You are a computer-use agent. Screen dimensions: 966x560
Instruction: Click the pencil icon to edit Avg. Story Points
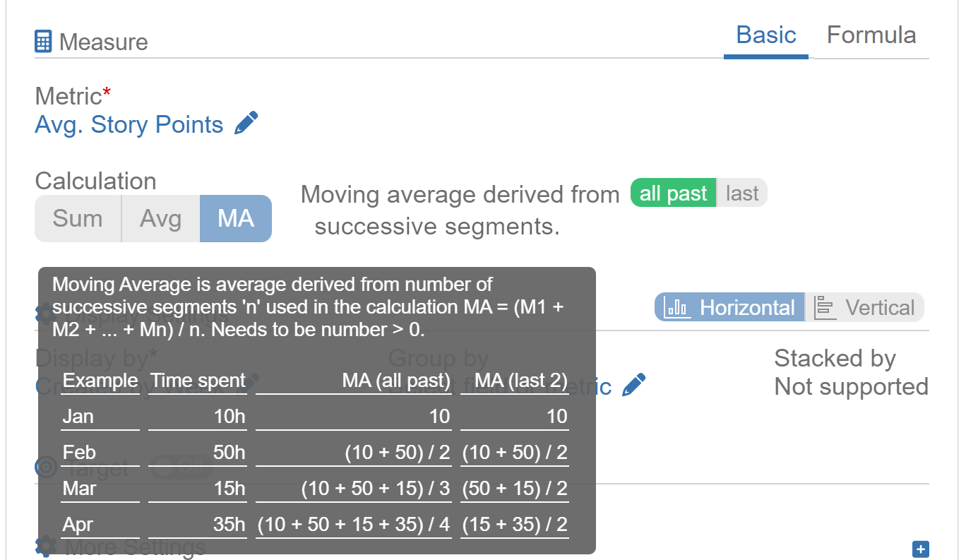click(246, 122)
